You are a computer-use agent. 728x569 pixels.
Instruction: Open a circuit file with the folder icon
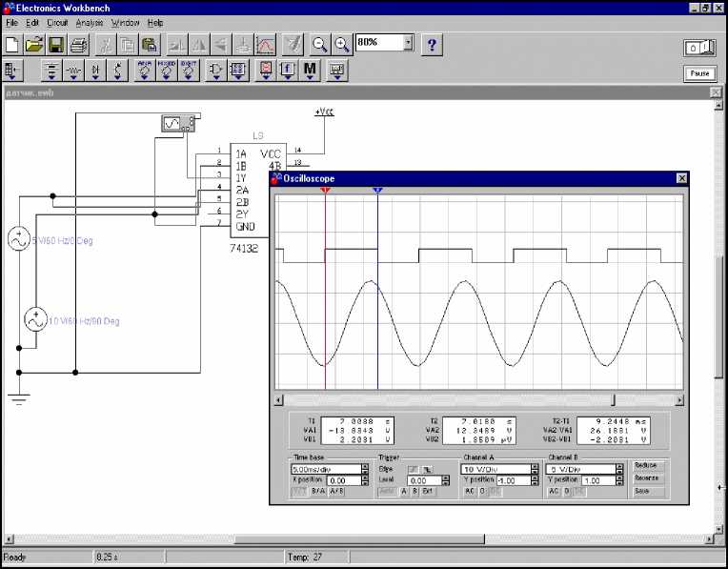tap(34, 44)
